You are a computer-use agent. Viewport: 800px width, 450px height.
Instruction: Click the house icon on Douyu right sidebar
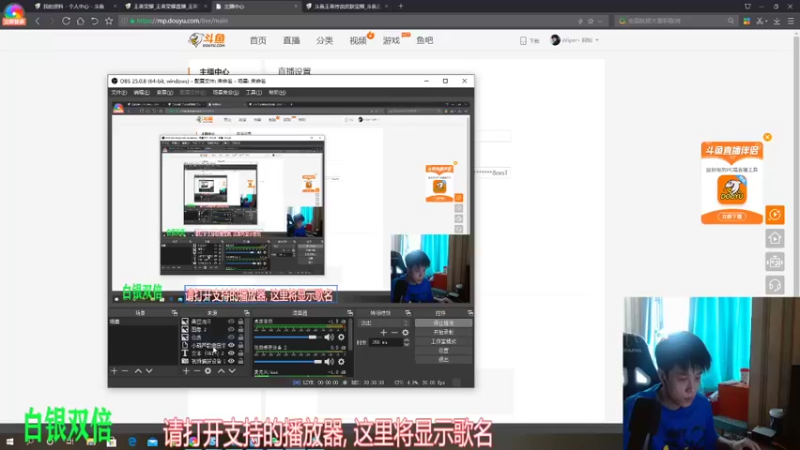click(x=774, y=238)
